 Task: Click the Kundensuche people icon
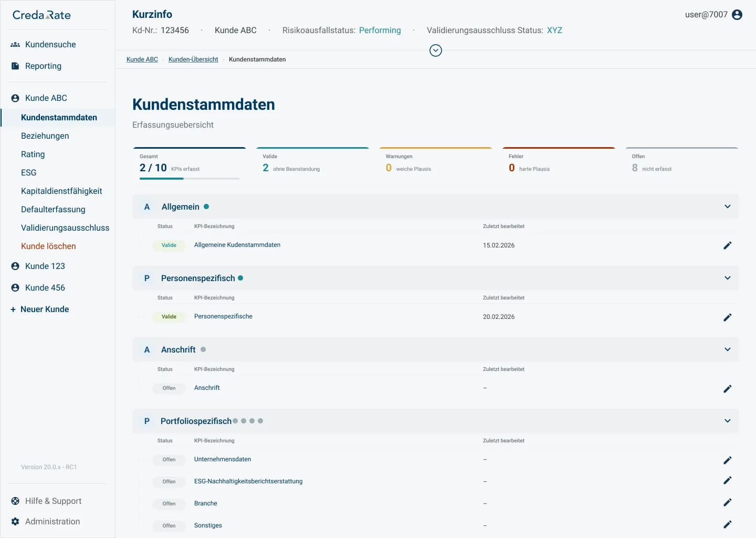pyautogui.click(x=15, y=45)
